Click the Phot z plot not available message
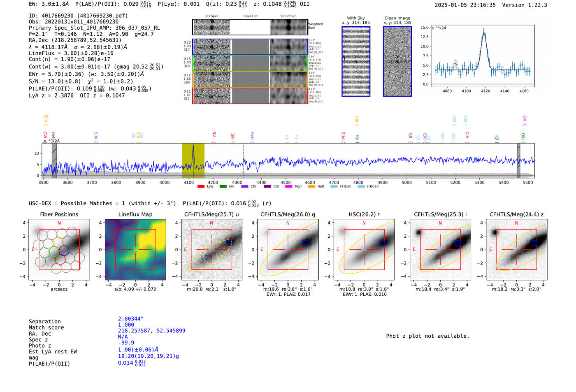This screenshot has height=392, width=576. coord(427,336)
